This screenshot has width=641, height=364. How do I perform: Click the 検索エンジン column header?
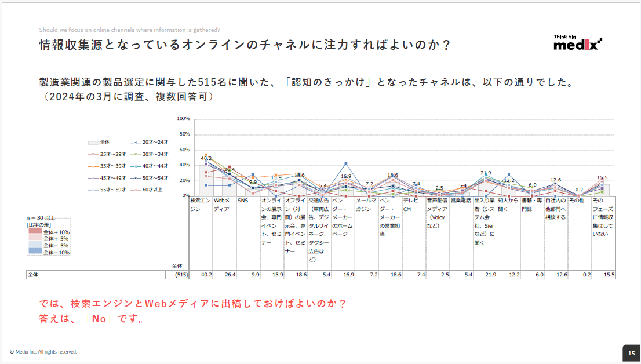(200, 204)
